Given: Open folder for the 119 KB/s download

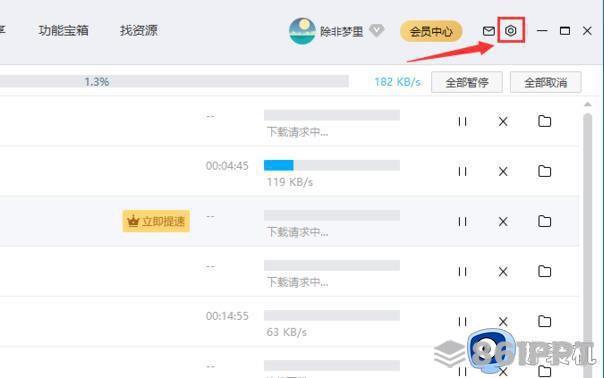Looking at the screenshot, I should tap(544, 171).
